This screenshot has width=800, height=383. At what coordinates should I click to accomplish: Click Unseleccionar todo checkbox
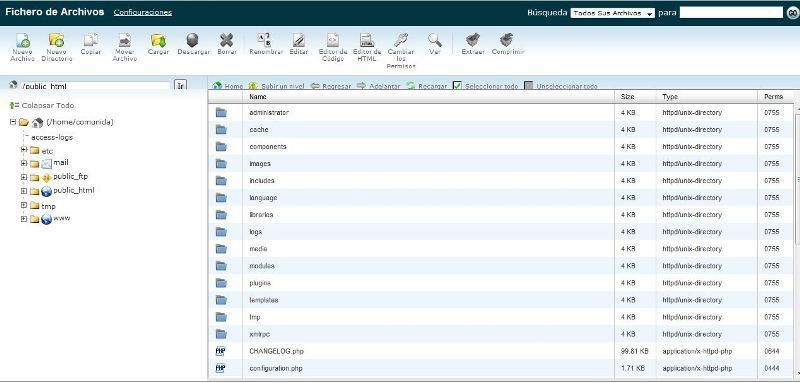(x=529, y=86)
